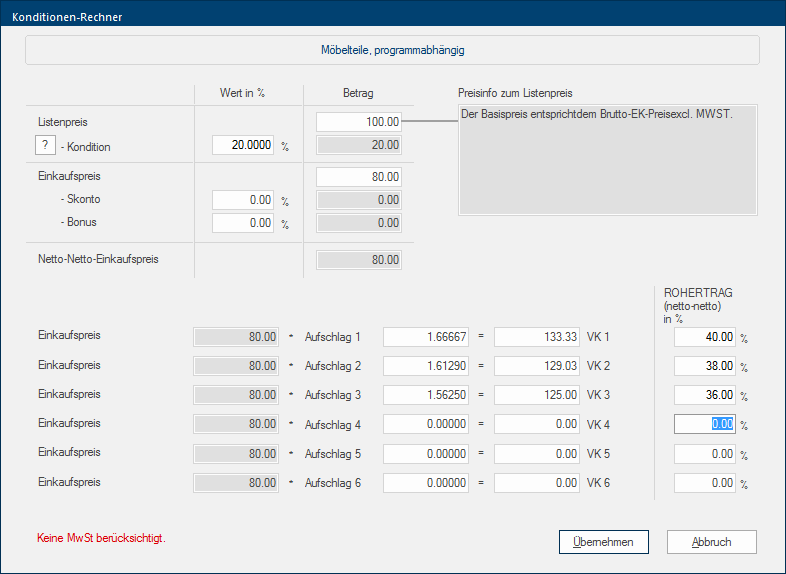Viewport: 786px width, 574px height.
Task: Click the VK 3 price field
Action: click(x=537, y=395)
